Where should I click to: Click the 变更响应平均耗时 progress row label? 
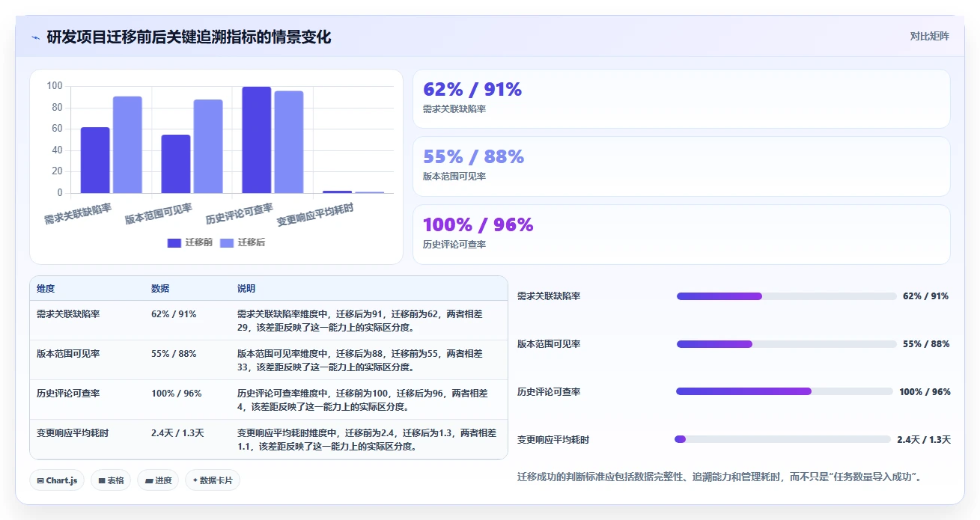553,440
